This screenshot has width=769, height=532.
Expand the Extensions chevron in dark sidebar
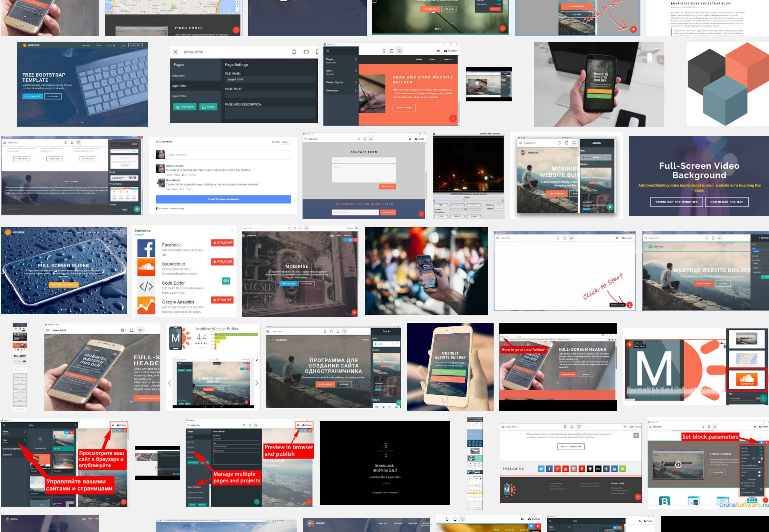pyautogui.click(x=356, y=90)
